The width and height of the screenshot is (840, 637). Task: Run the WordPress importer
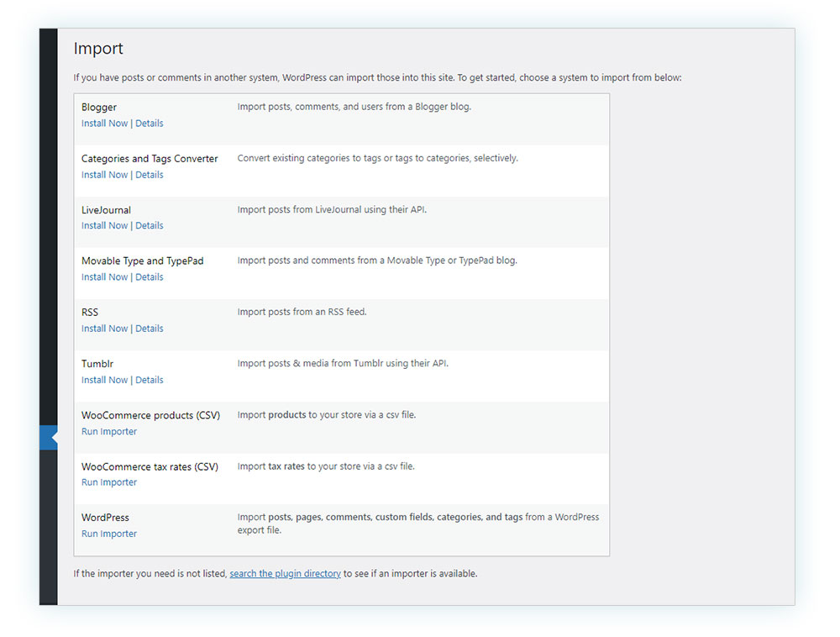click(x=108, y=534)
